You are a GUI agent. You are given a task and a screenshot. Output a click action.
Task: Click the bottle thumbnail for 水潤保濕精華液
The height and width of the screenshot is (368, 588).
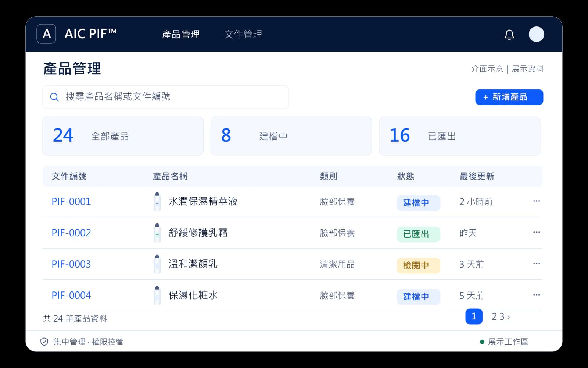157,201
